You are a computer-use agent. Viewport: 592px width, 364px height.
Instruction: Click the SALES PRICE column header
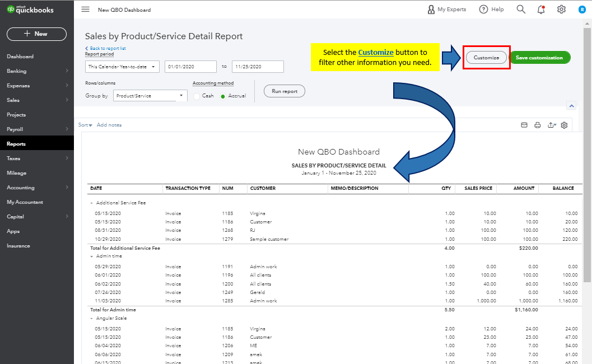pos(478,188)
